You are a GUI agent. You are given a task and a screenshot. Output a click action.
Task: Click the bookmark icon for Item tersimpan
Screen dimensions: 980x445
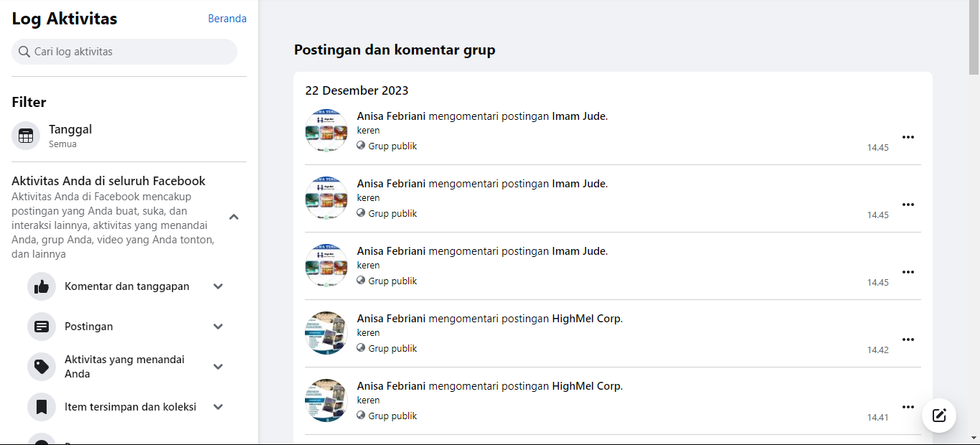pyautogui.click(x=42, y=407)
